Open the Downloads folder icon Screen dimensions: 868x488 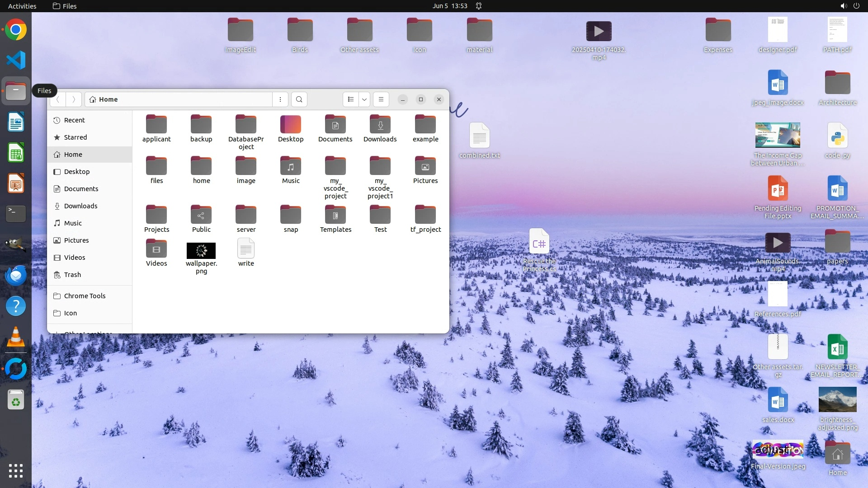tap(380, 125)
